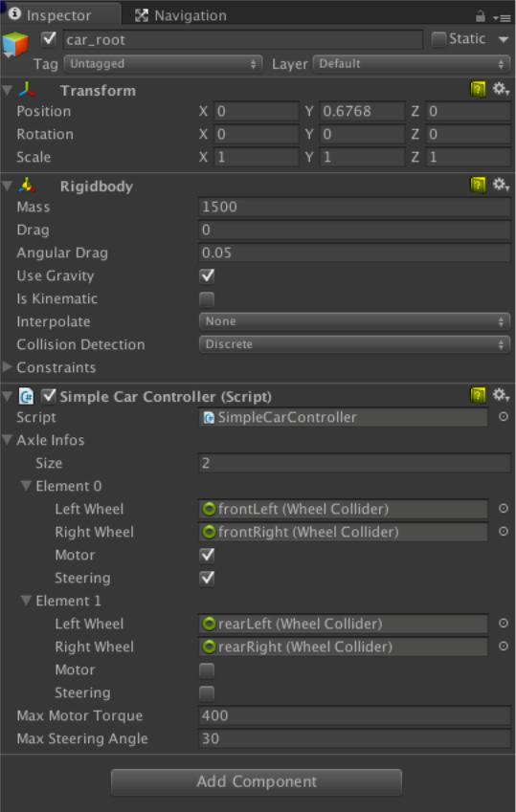Image resolution: width=516 pixels, height=812 pixels.
Task: Open Rigidbody help reference book icon
Action: point(478,185)
